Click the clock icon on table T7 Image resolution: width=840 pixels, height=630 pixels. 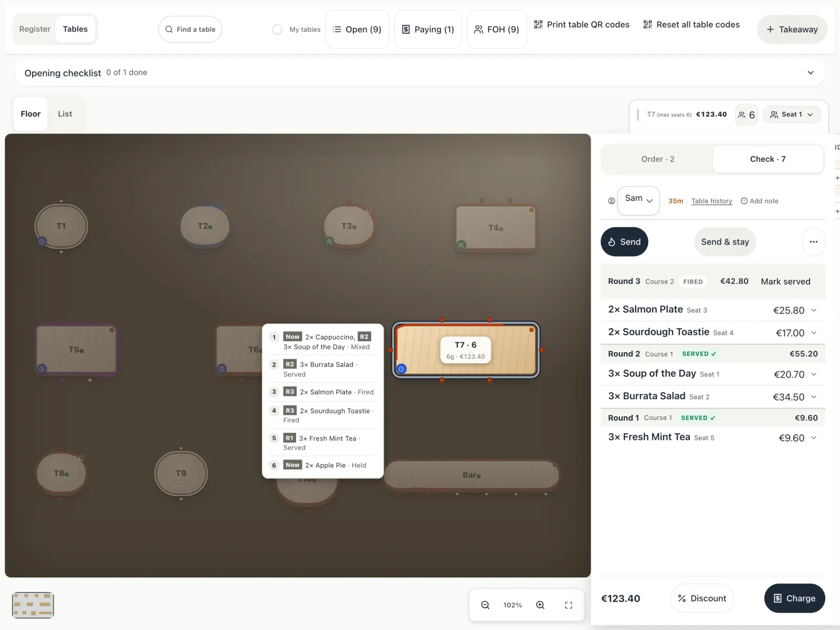tap(401, 369)
